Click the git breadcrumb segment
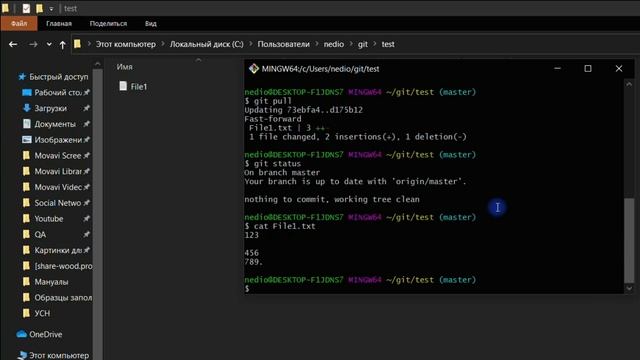The width and height of the screenshot is (640, 360). coord(363,44)
